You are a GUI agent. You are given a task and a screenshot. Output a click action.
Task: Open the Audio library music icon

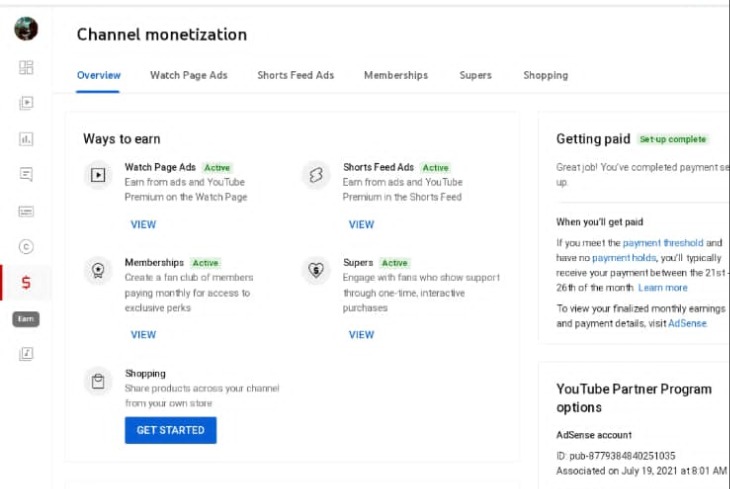[x=26, y=354]
